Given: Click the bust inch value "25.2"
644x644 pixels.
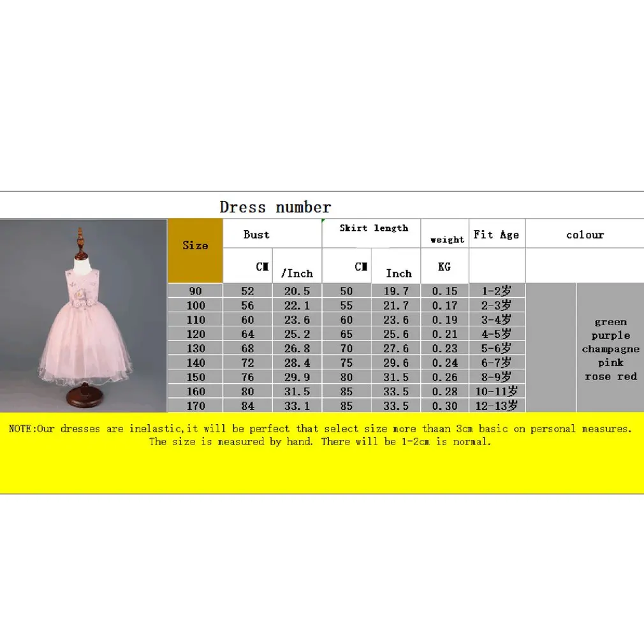Looking at the screenshot, I should (x=297, y=334).
